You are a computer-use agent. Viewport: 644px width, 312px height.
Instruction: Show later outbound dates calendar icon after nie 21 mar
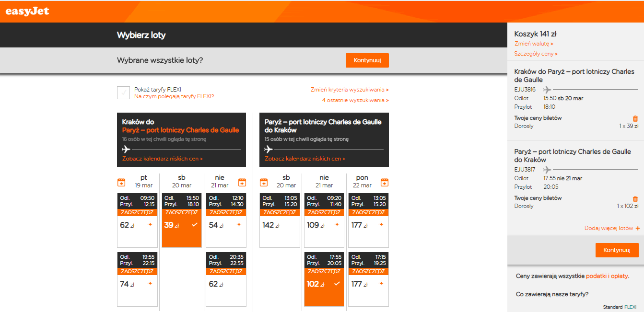(242, 182)
